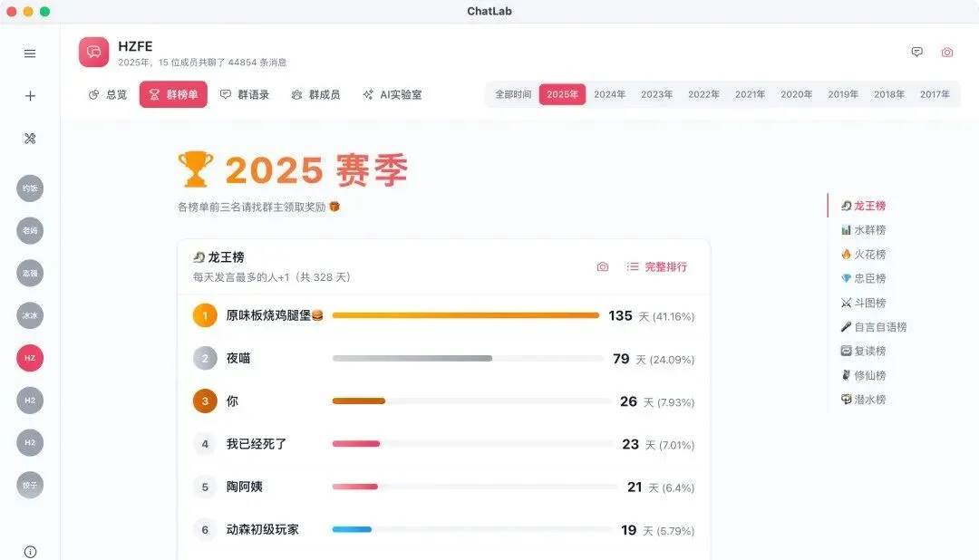Click the plus icon to add a chat
The image size is (979, 560).
(x=30, y=96)
